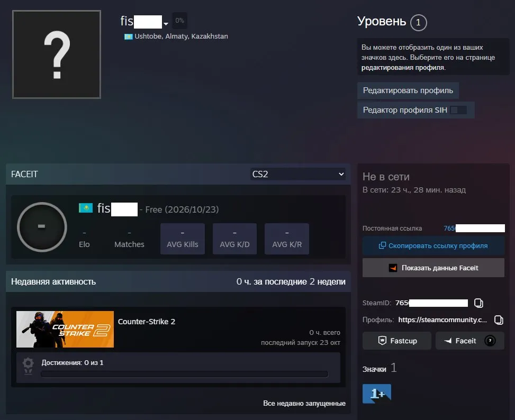Click the level 1 circle badge
The height and width of the screenshot is (420, 515).
point(418,23)
